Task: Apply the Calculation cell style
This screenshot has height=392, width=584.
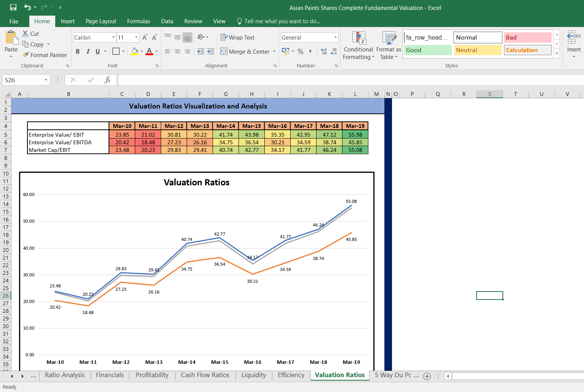Action: pos(528,50)
